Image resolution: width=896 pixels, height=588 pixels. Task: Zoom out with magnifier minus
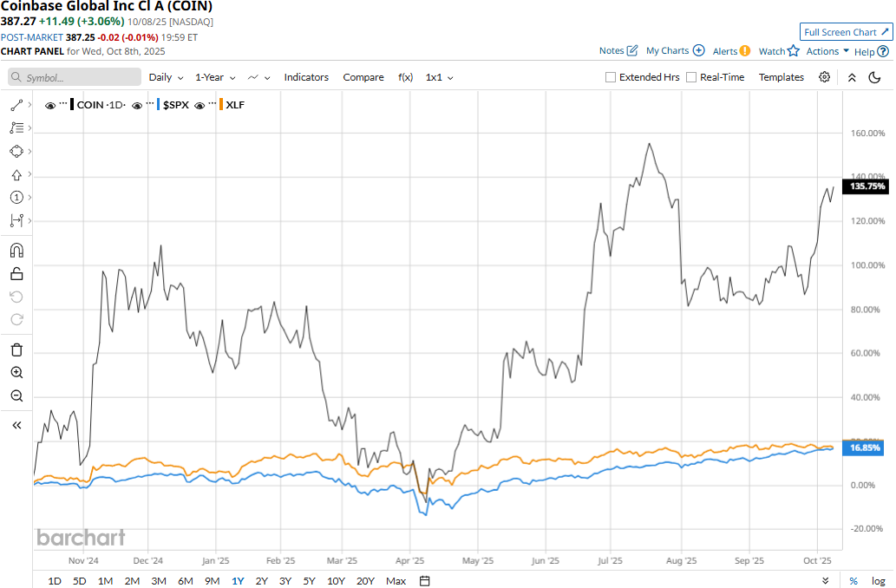pyautogui.click(x=16, y=395)
